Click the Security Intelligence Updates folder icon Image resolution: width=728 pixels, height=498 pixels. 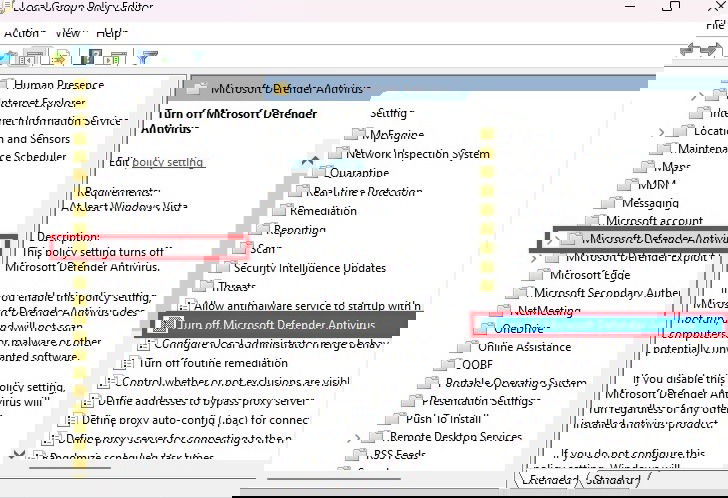coord(225,267)
